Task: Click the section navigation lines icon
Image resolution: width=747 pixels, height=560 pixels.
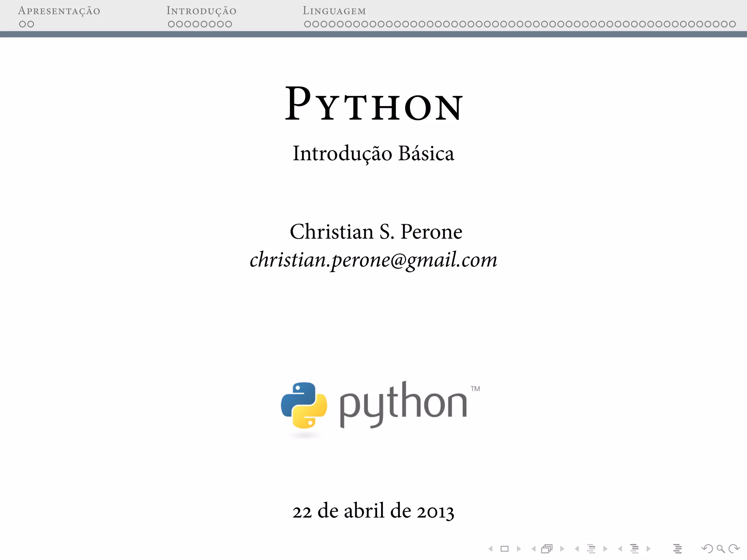Action: pyautogui.click(x=635, y=549)
